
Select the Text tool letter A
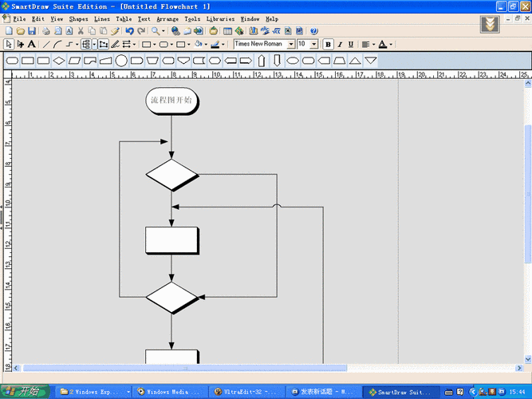32,45
